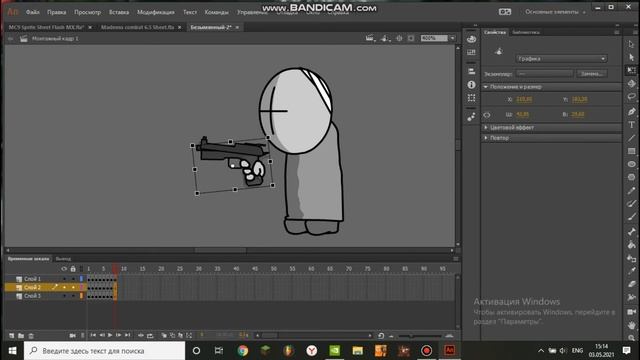Open the Вставка menu
The width and height of the screenshot is (640, 360).
click(x=119, y=12)
